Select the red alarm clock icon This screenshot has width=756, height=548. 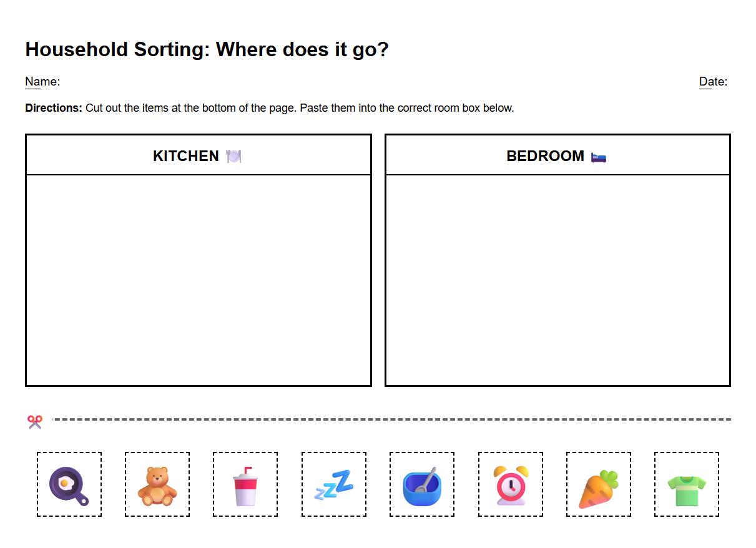(511, 485)
